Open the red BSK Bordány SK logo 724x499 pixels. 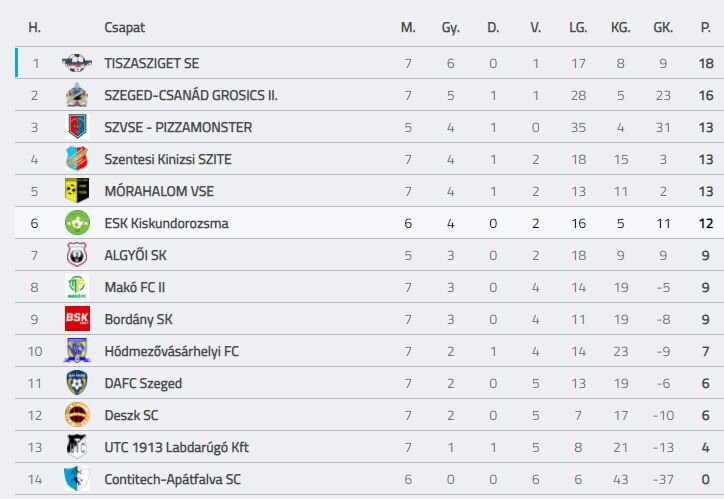77,319
